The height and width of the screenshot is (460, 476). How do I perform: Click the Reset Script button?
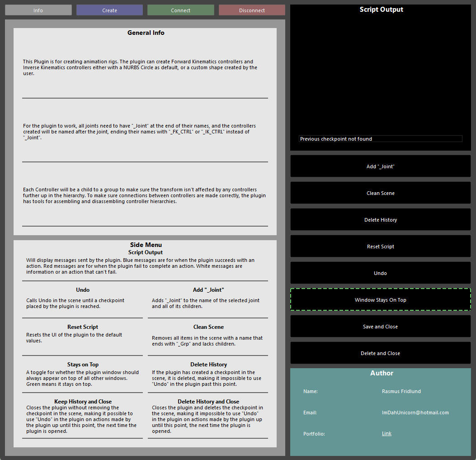[x=380, y=247]
